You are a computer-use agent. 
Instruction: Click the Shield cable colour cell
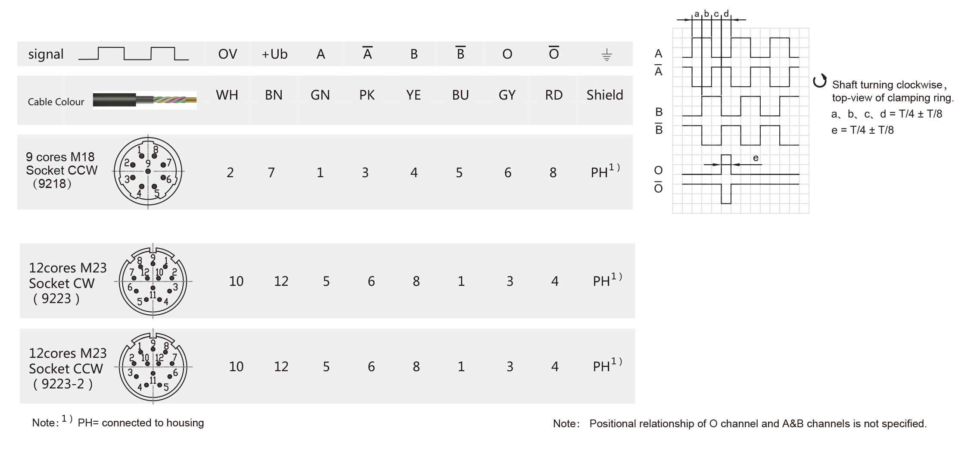[x=605, y=95]
